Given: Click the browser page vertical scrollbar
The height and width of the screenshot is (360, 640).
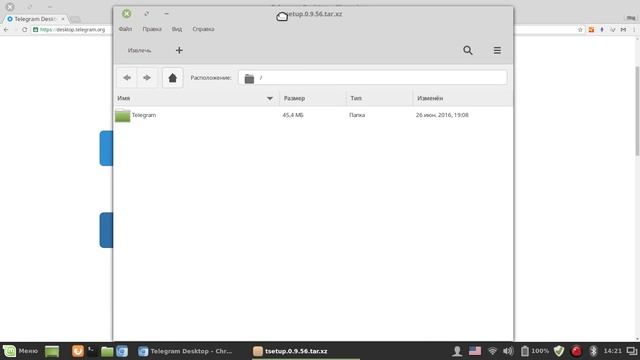Looking at the screenshot, I should tap(637, 110).
